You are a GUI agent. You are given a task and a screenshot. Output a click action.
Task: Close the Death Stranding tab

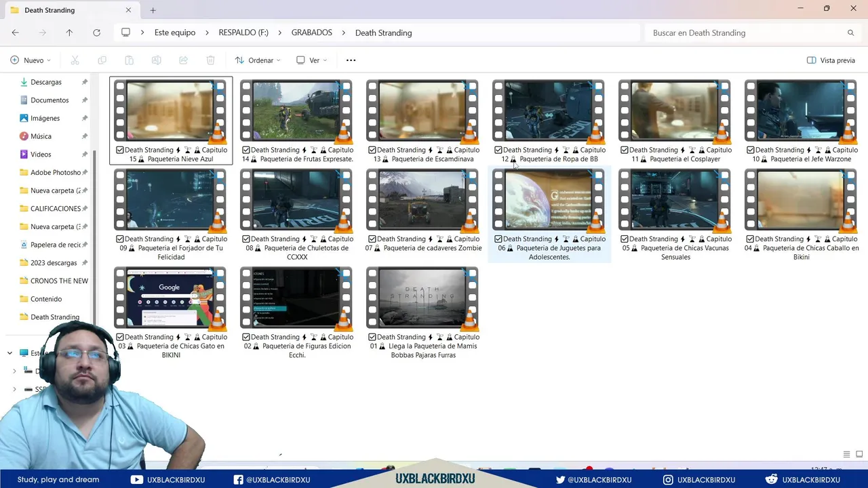129,10
